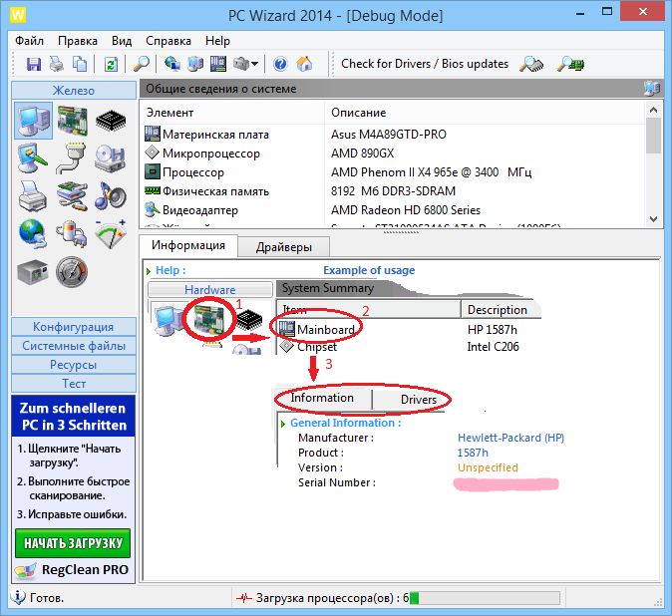Select the Процессор row

[x=392, y=172]
